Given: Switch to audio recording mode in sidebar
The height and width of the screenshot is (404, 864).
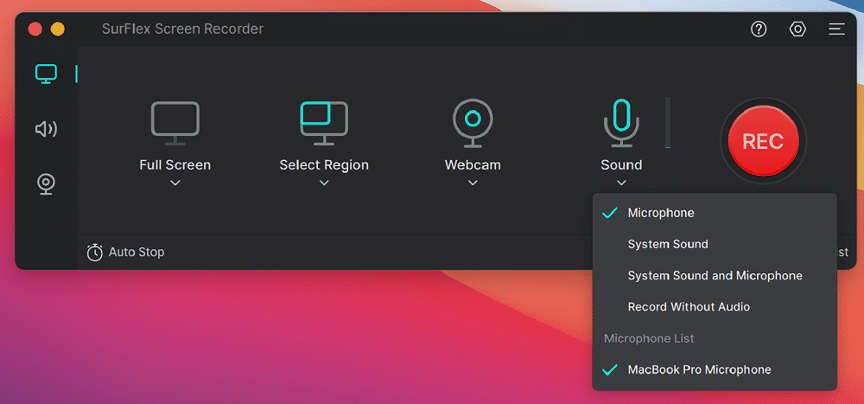Looking at the screenshot, I should (x=46, y=129).
